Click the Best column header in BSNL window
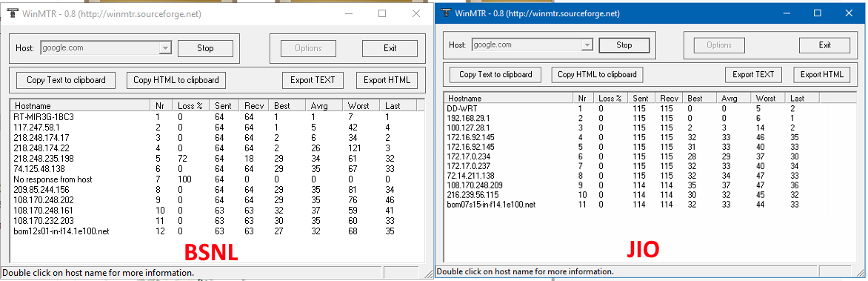This screenshot has height=281, width=868. coord(287,105)
